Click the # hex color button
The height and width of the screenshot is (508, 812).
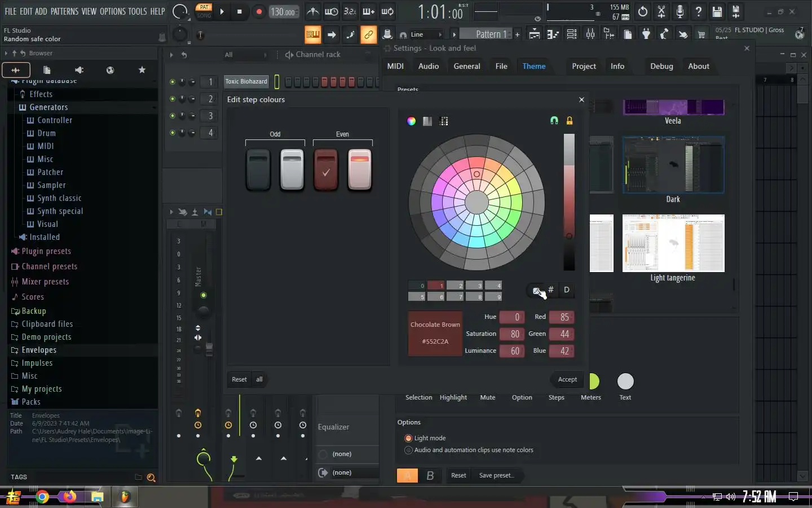pyautogui.click(x=551, y=290)
